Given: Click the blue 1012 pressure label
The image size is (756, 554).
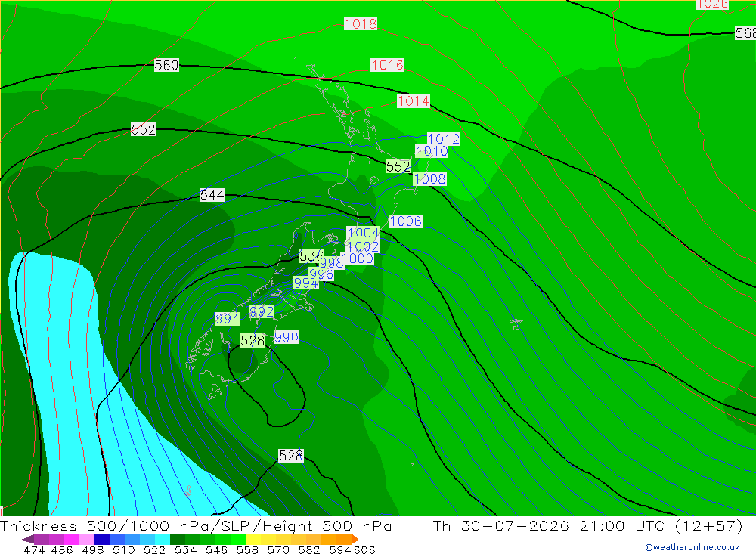Looking at the screenshot, I should (x=444, y=139).
